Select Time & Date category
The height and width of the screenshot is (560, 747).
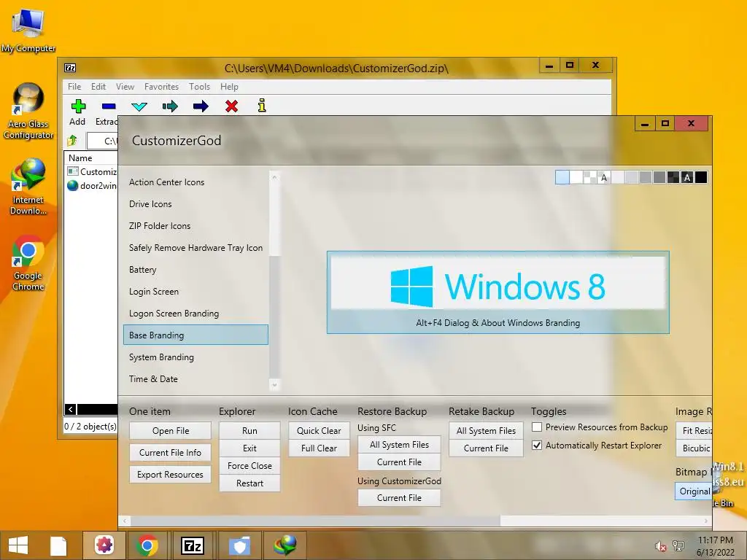tap(196, 379)
